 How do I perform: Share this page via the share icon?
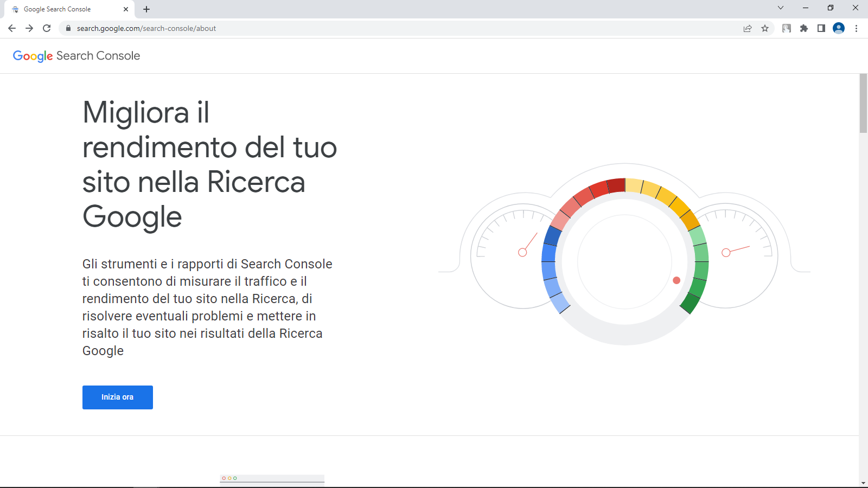tap(748, 28)
